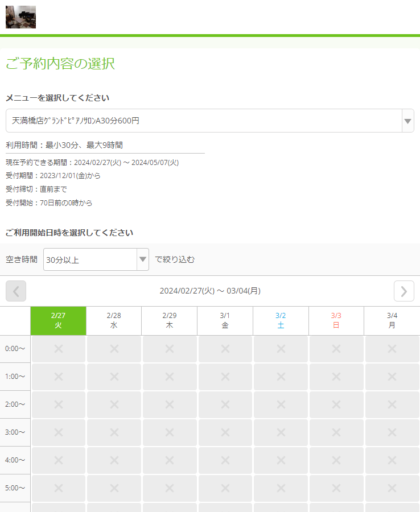Select the 2/28 Wednesday date column
The height and width of the screenshot is (512, 420).
tap(114, 321)
